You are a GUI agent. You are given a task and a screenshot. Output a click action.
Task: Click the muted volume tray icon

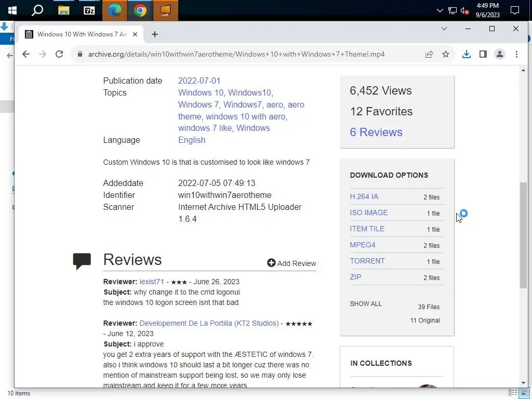click(x=464, y=10)
